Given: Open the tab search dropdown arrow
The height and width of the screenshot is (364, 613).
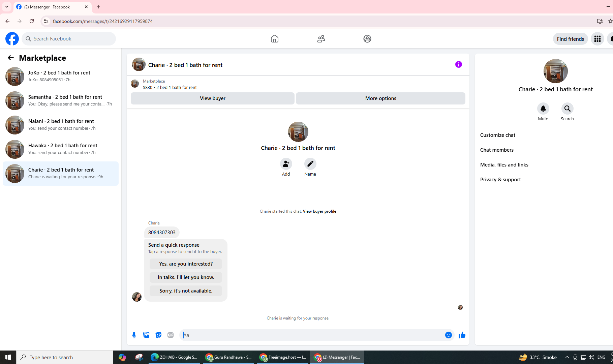Looking at the screenshot, I should point(7,7).
